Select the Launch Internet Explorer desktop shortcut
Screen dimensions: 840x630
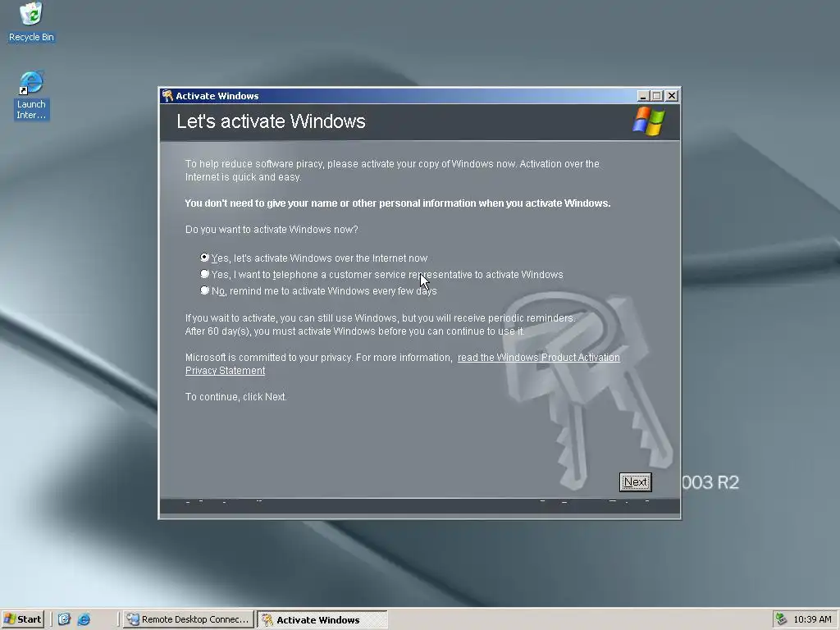tap(31, 95)
